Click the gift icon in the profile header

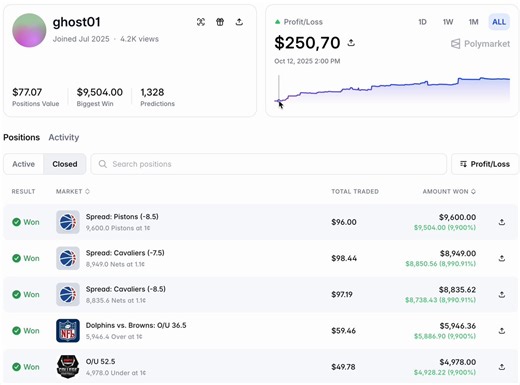pos(220,22)
